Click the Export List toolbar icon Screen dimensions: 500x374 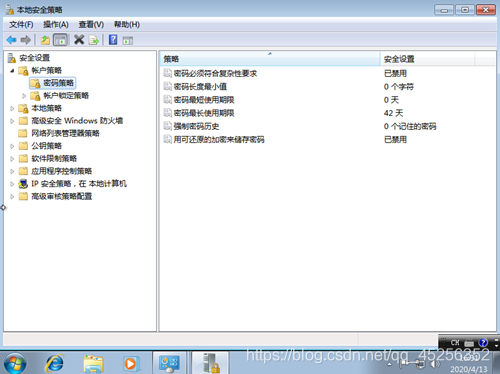pyautogui.click(x=94, y=40)
